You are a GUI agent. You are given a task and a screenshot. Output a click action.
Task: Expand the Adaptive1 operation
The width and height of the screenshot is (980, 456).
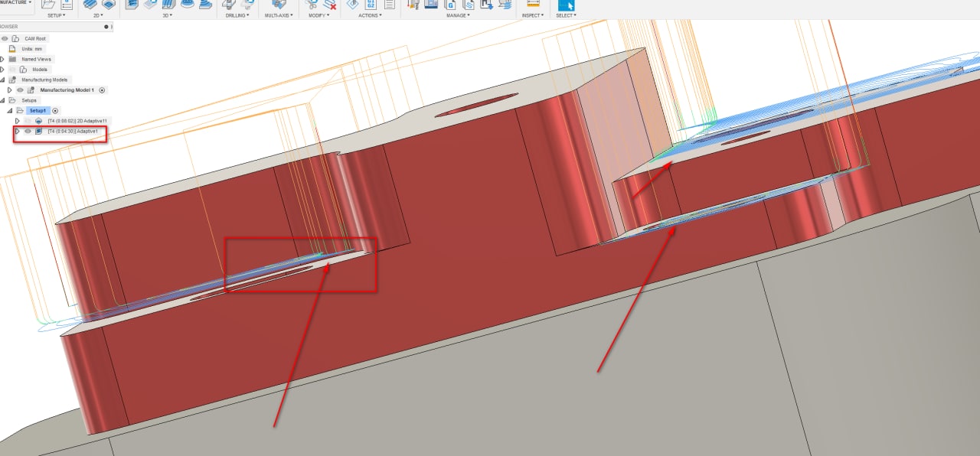pos(17,132)
